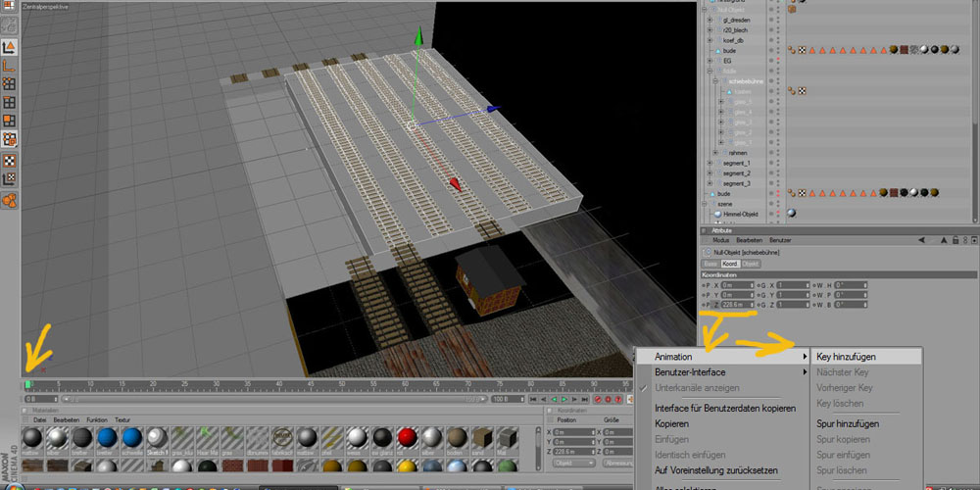The height and width of the screenshot is (490, 980).
Task: Collapse the 'schiebebühne' tree node
Action: (716, 80)
